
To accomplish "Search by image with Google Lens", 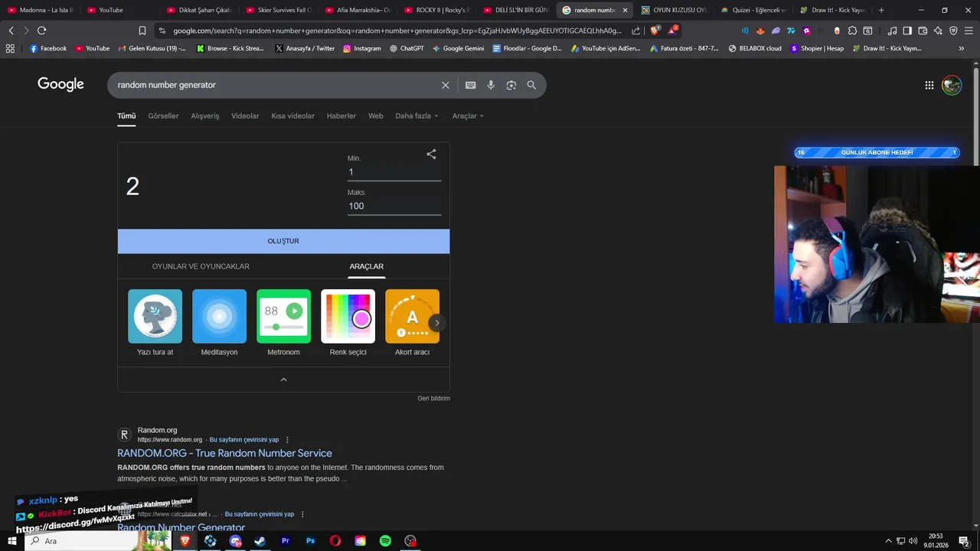I will tap(511, 85).
